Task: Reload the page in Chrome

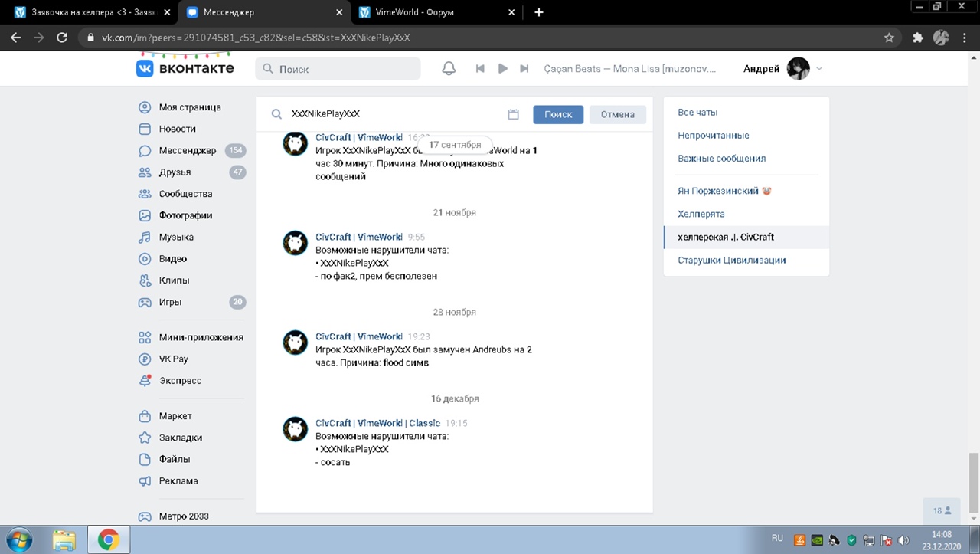Action: pyautogui.click(x=62, y=37)
